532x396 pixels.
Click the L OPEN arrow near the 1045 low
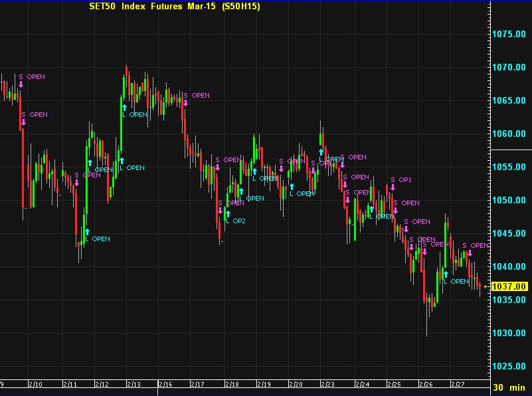(x=86, y=231)
